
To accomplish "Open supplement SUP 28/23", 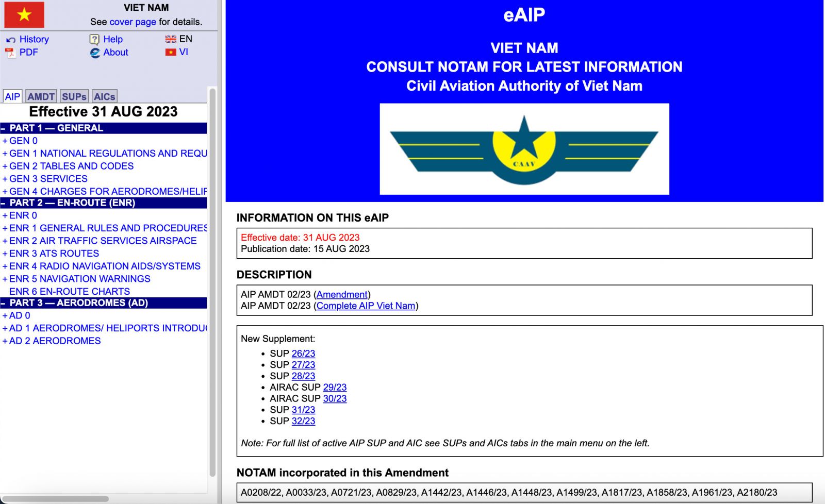I will pos(303,376).
